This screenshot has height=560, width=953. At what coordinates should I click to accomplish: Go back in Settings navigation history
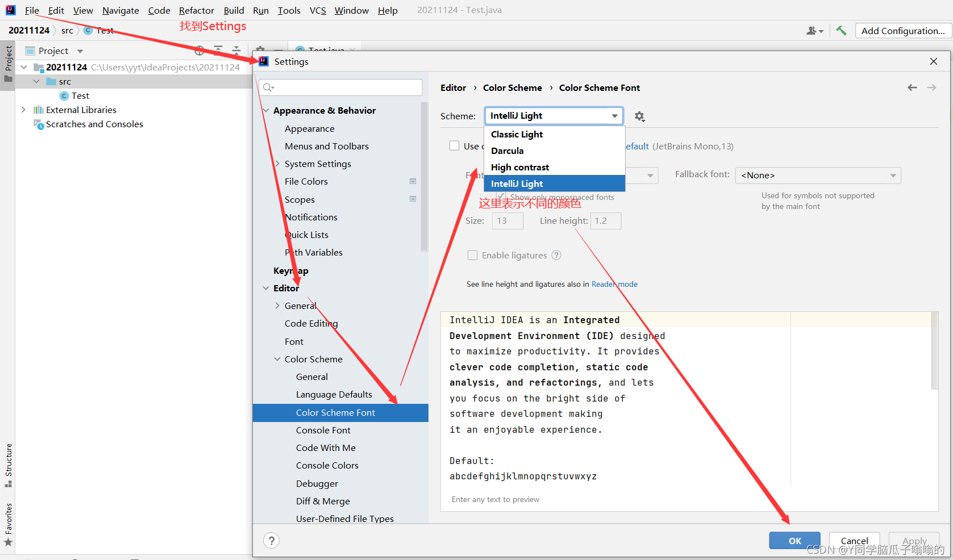(912, 87)
